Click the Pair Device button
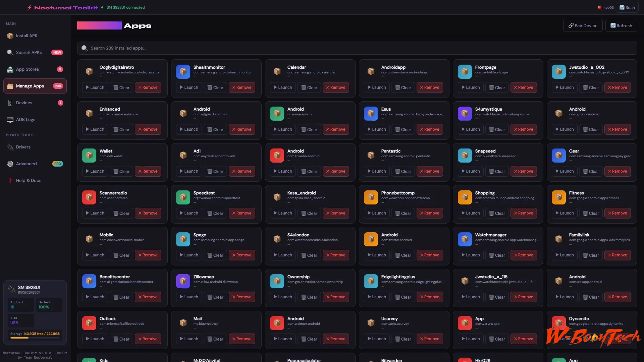The width and height of the screenshot is (644, 362). pos(583,25)
